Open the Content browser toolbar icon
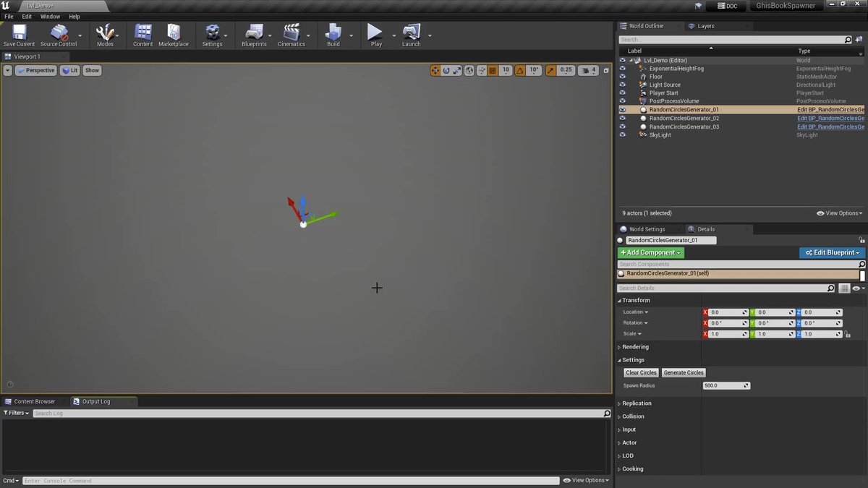868x488 pixels. pyautogui.click(x=143, y=33)
